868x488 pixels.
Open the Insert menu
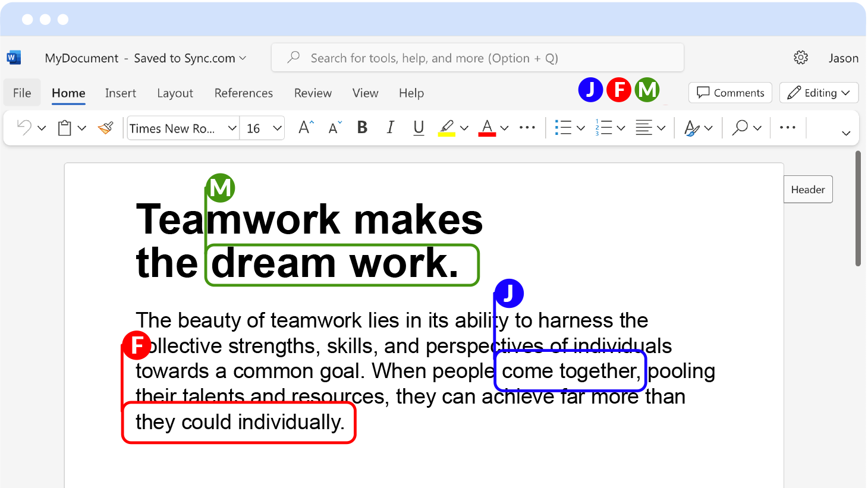click(x=121, y=93)
